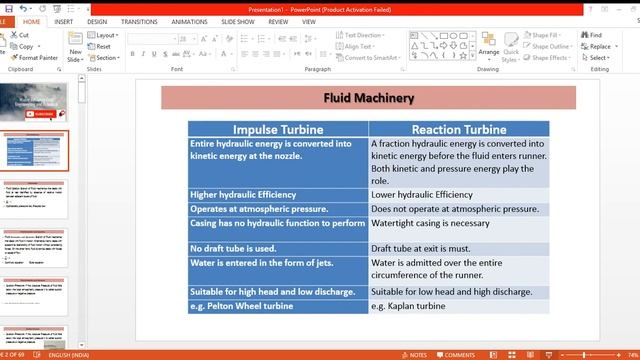Select the third slide thumbnail

(x=33, y=199)
